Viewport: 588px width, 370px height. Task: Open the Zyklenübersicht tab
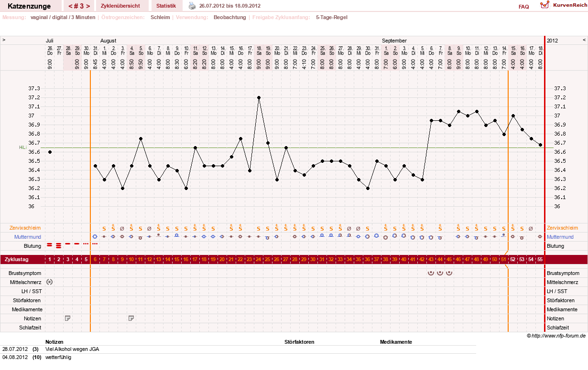point(120,6)
